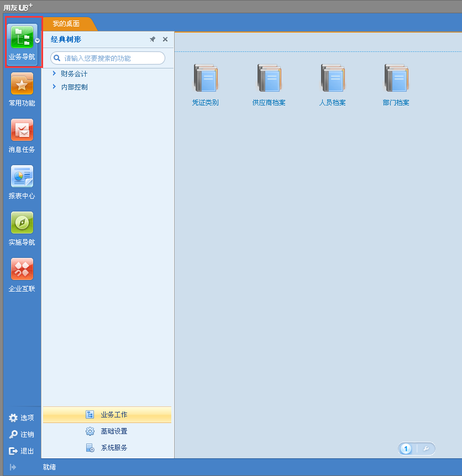The image size is (462, 476).
Task: Close the 经典树形 panel
Action: point(165,40)
